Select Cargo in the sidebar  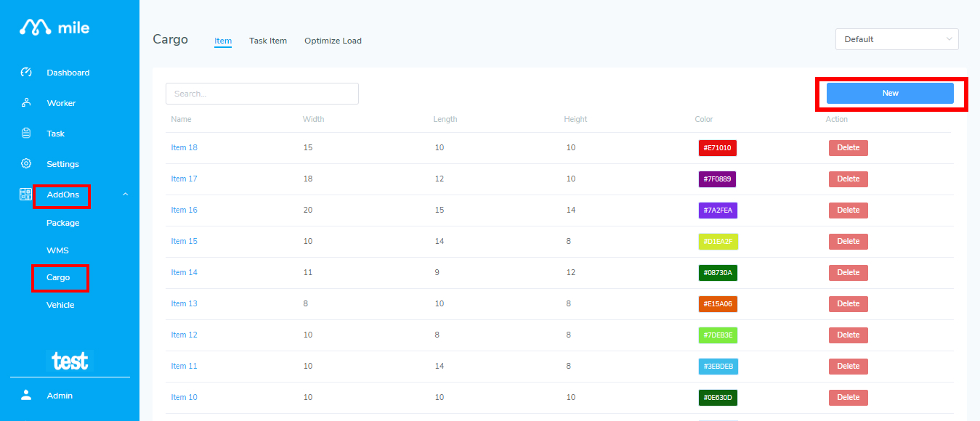point(58,277)
